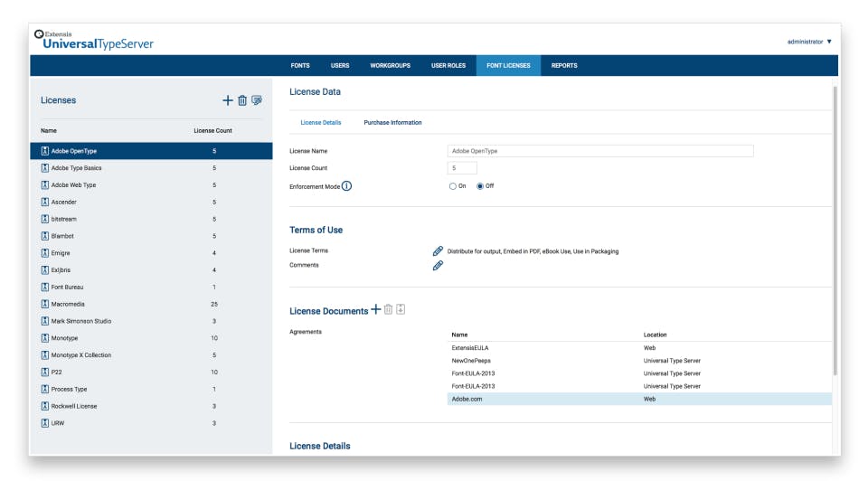Click the ExLjbris license icon
The image size is (868, 481).
point(45,270)
